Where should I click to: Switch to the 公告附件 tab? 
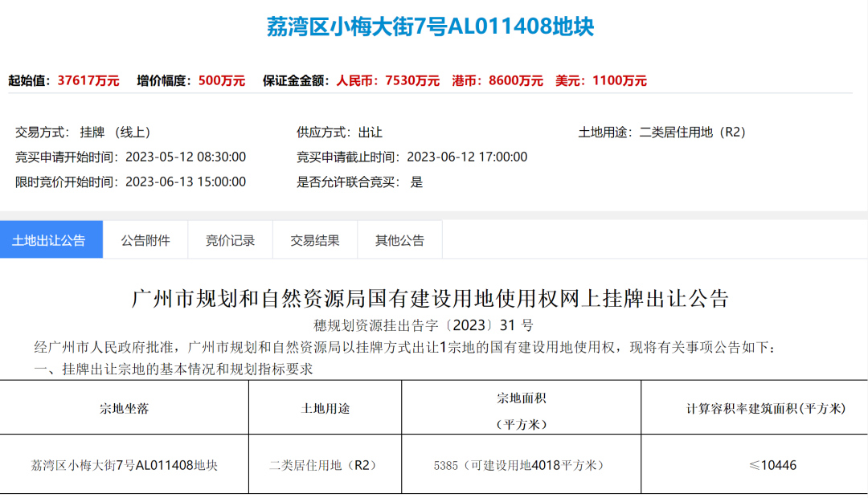[145, 239]
